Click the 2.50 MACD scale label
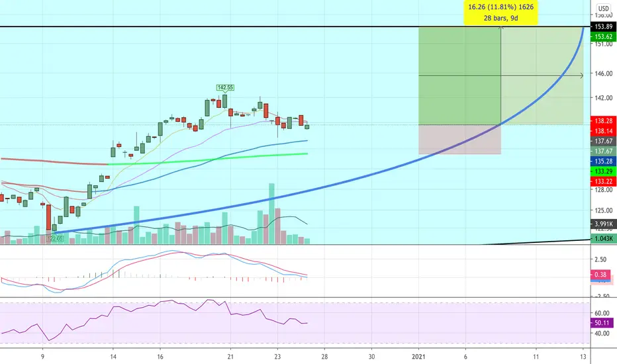617x364 pixels. coord(600,259)
